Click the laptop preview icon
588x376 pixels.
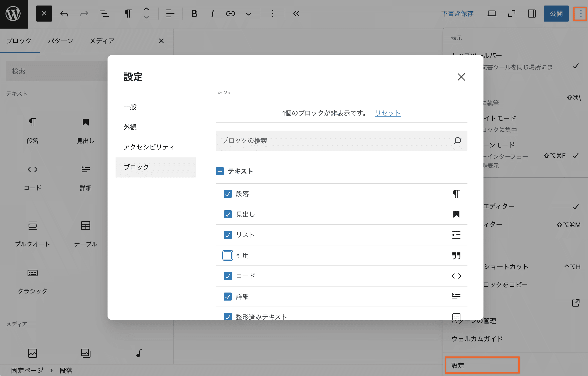492,14
